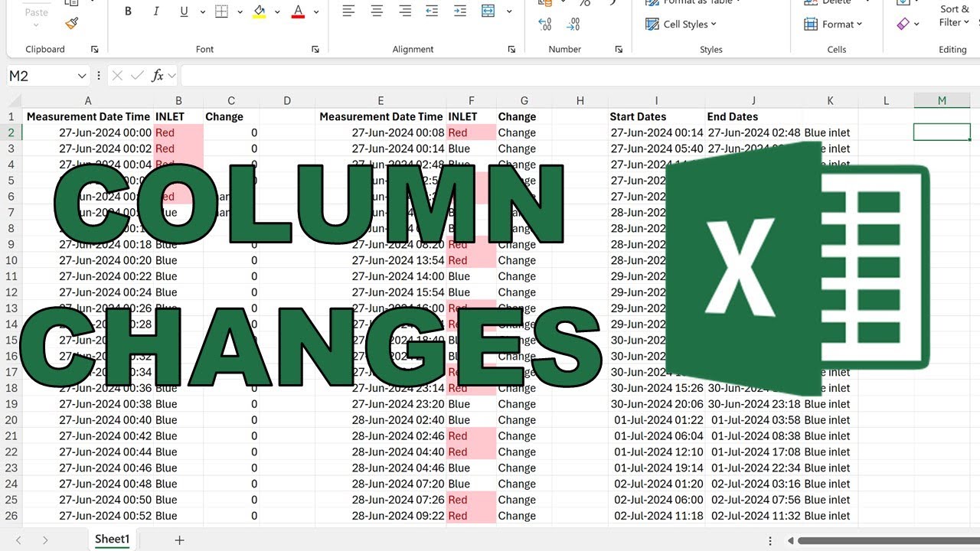Apply a border with the Borders icon

click(221, 11)
